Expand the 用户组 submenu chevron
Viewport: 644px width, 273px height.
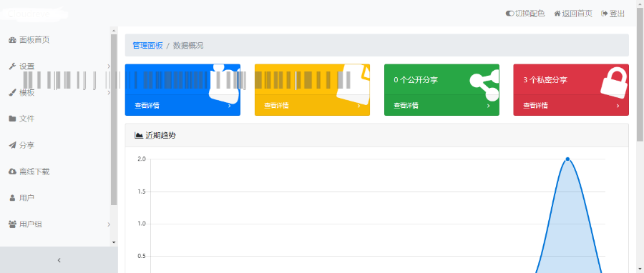click(109, 224)
